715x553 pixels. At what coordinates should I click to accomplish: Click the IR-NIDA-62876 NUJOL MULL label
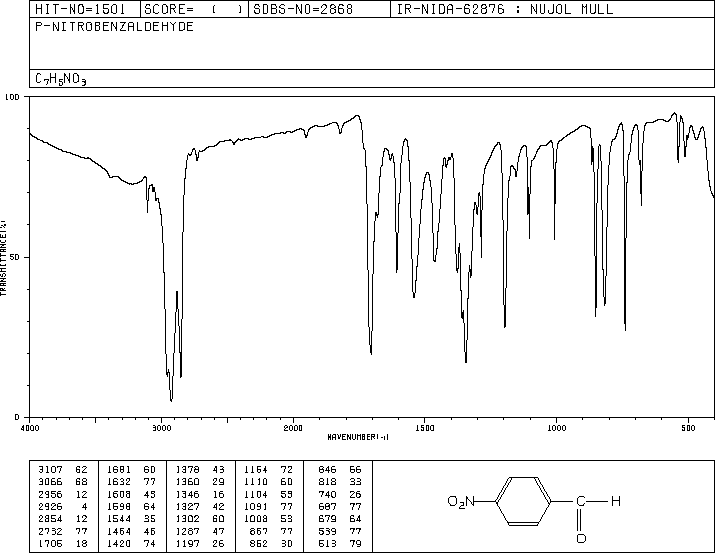pyautogui.click(x=505, y=9)
